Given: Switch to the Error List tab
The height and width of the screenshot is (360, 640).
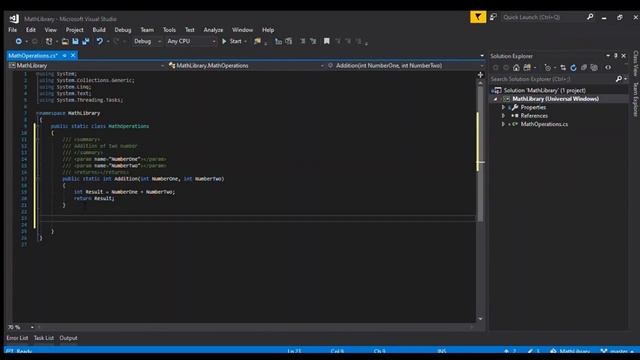Looking at the screenshot, I should click(x=17, y=338).
